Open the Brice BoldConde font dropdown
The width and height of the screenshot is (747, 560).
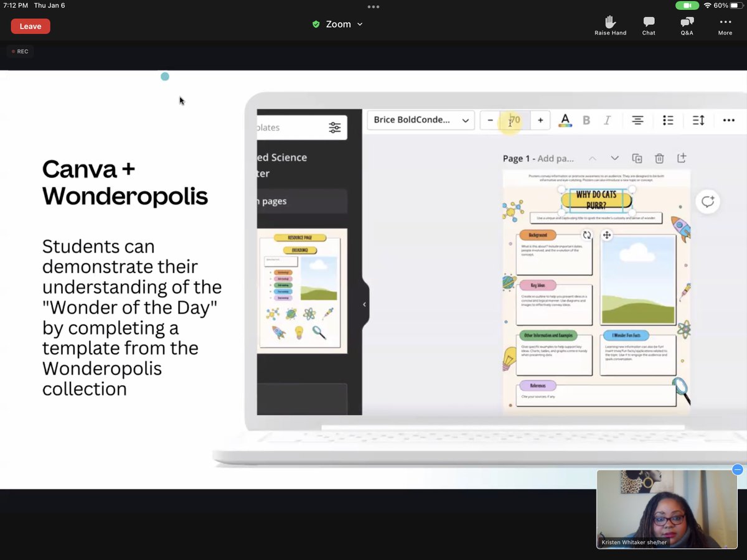(x=421, y=120)
